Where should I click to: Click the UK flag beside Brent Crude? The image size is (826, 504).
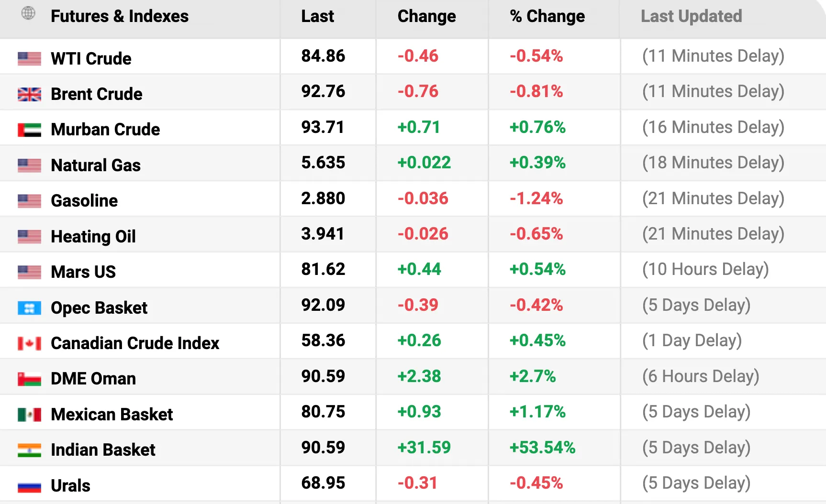click(29, 94)
